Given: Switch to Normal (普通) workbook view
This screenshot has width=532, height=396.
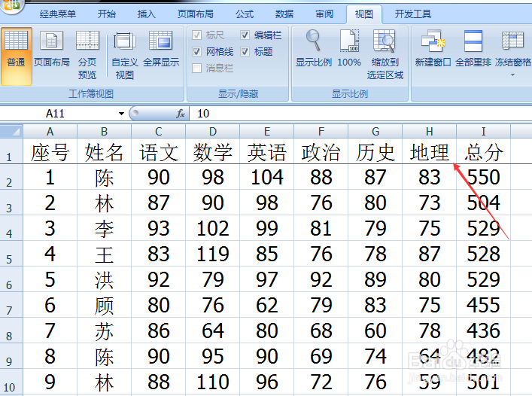Looking at the screenshot, I should 16,56.
